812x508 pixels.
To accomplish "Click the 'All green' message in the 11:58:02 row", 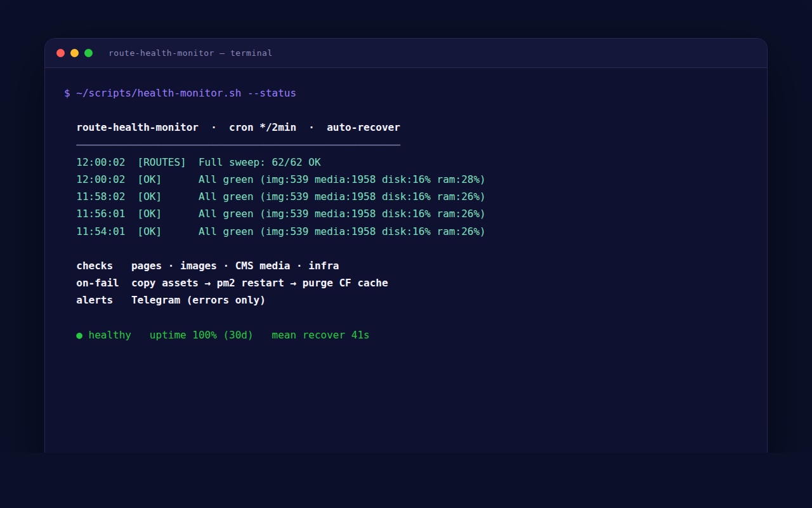I will (x=342, y=197).
